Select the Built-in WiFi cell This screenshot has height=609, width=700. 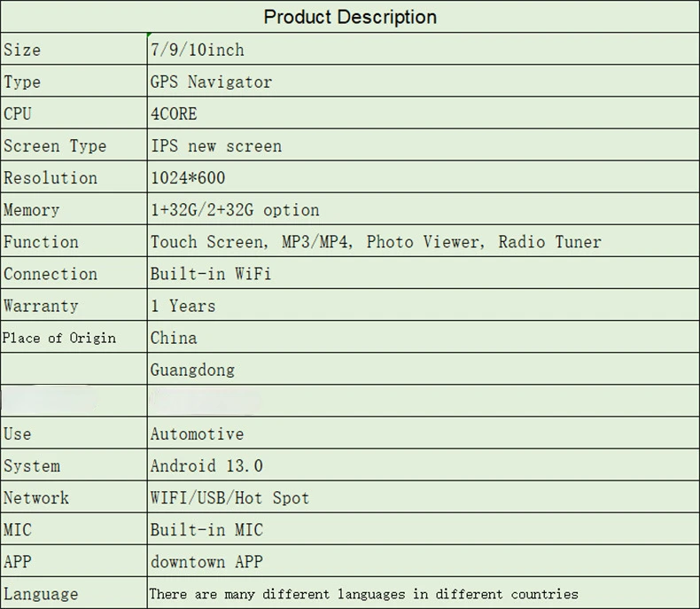point(423,273)
